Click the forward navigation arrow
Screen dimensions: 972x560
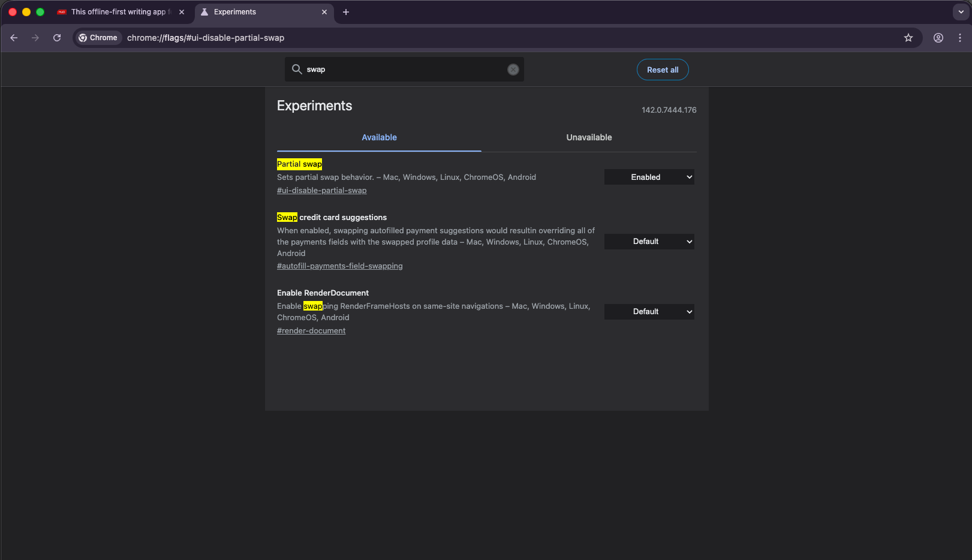tap(35, 38)
